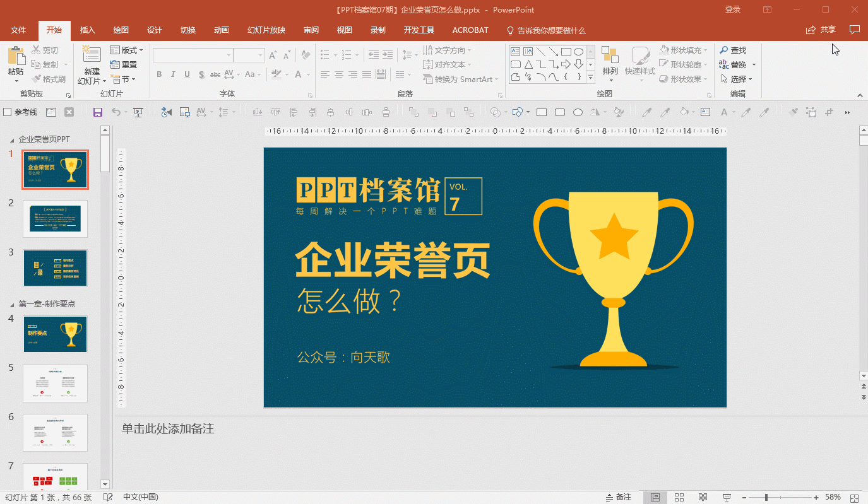Collapse the 第一章-制作要点 section
Screen dimensions: 868x504
13,304
